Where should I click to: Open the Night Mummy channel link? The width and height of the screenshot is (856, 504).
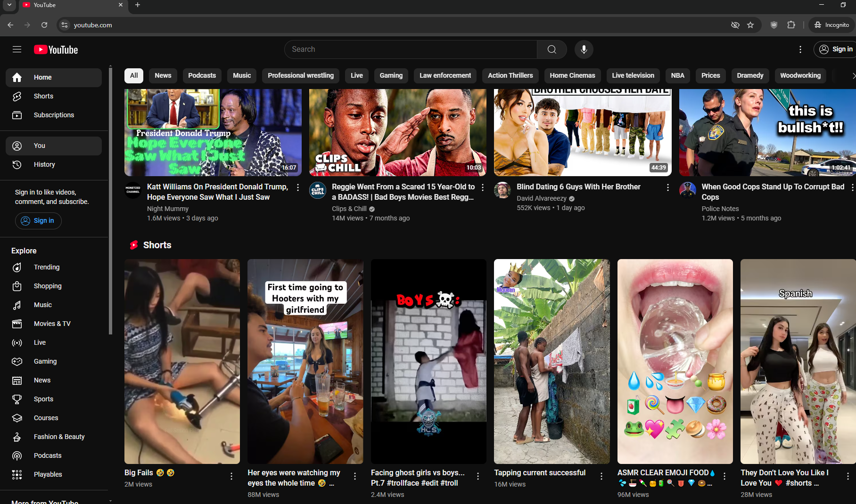tap(167, 209)
